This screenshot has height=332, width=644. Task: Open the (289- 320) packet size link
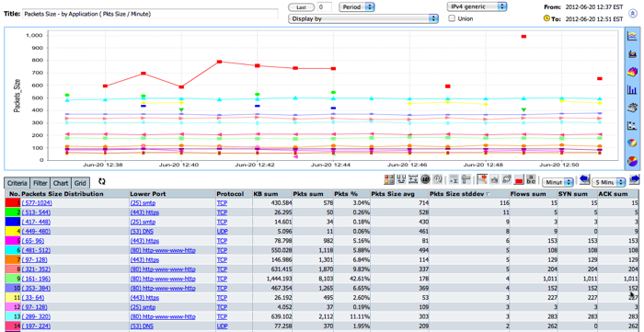coord(35,316)
